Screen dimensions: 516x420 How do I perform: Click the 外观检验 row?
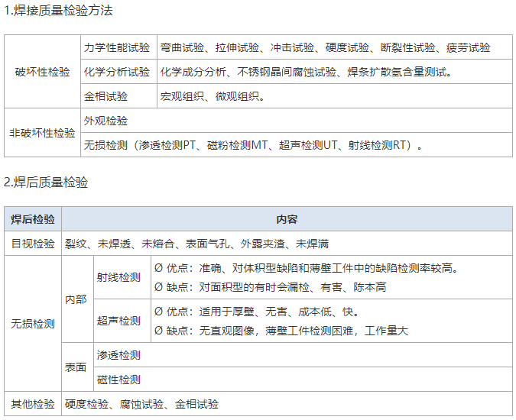coord(105,121)
